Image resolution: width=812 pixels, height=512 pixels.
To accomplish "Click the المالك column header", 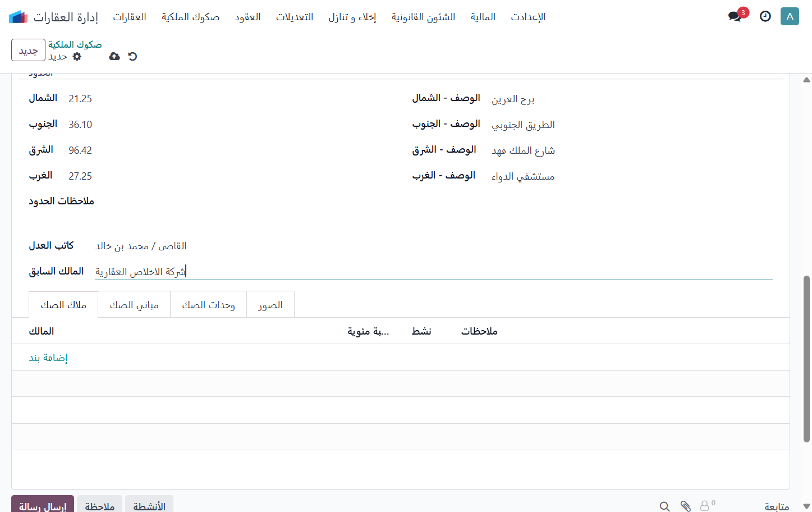I will click(42, 331).
